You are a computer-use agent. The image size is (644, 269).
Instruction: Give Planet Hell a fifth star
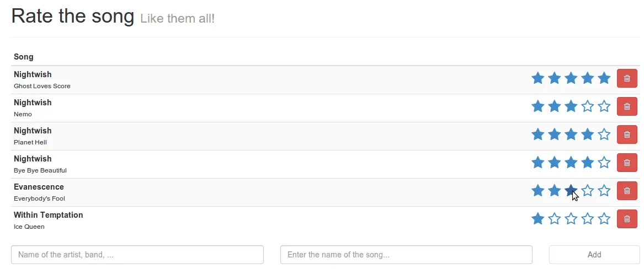click(x=604, y=134)
